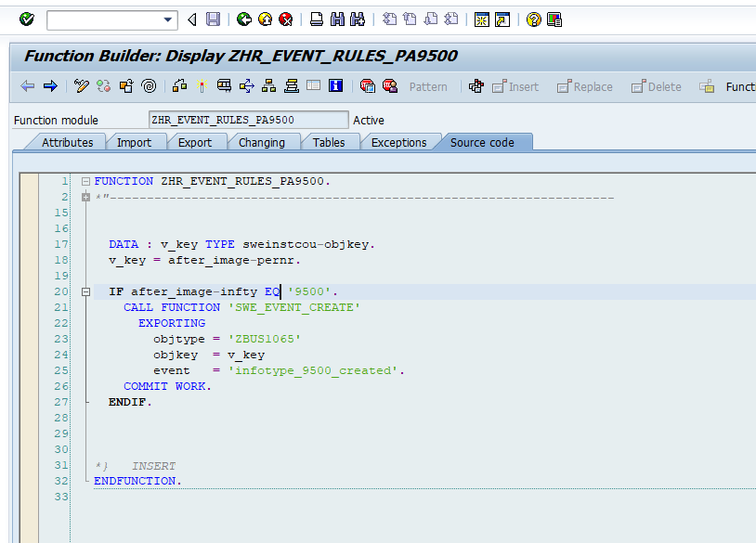This screenshot has width=756, height=543.
Task: Set a session breakpoint with stop icon
Action: pyautogui.click(x=368, y=86)
